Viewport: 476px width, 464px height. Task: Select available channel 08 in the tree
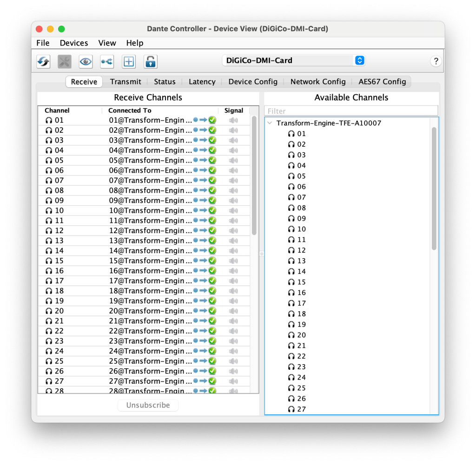pyautogui.click(x=301, y=208)
